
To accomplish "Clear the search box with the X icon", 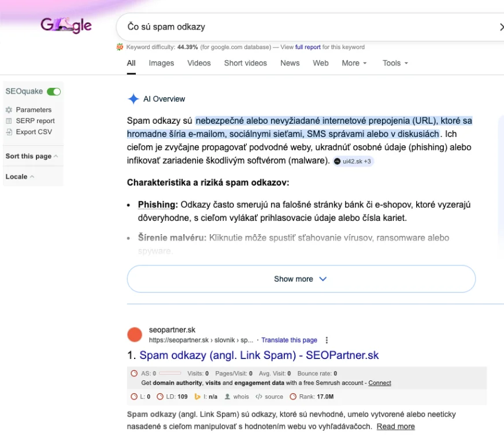I will point(501,27).
